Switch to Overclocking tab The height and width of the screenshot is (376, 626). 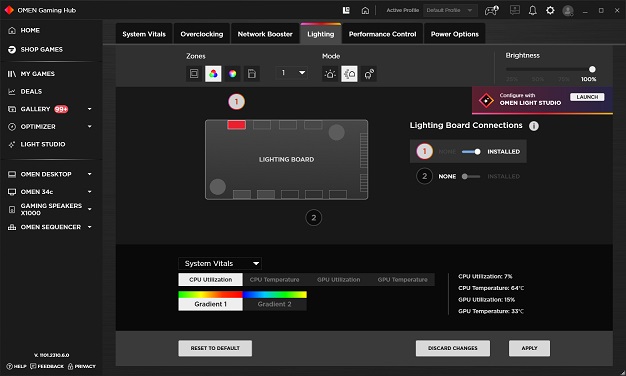point(202,34)
